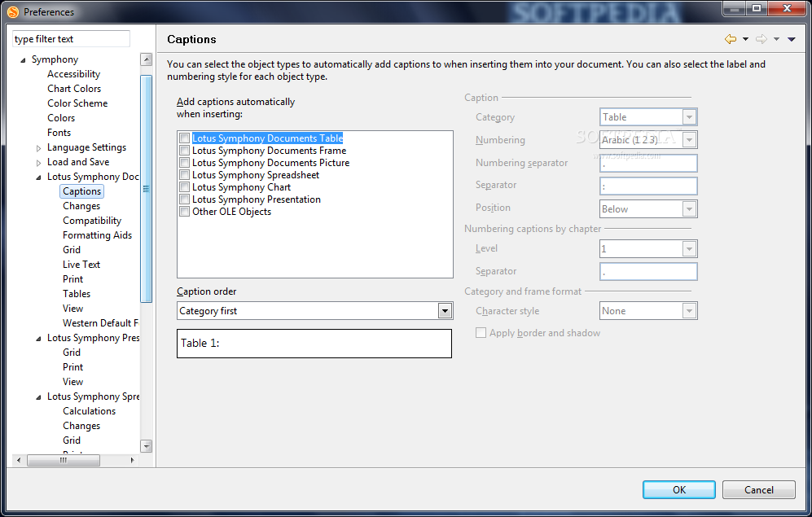Click the tree horizontal scrollbar thumb

coord(64,460)
